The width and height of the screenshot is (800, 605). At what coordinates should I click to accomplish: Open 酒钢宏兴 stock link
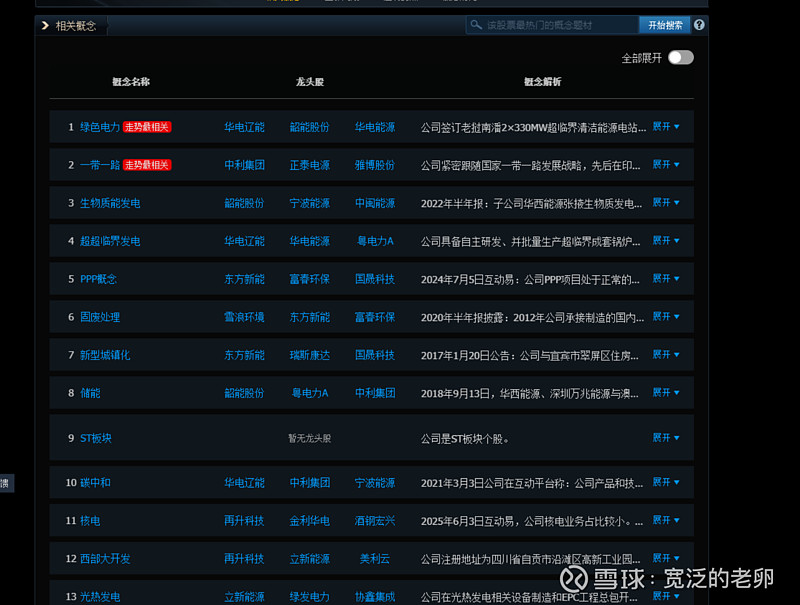pyautogui.click(x=375, y=521)
